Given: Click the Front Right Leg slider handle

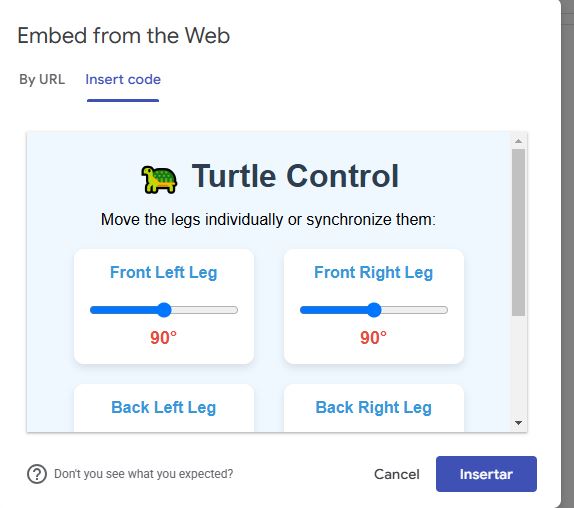Looking at the screenshot, I should [x=374, y=310].
